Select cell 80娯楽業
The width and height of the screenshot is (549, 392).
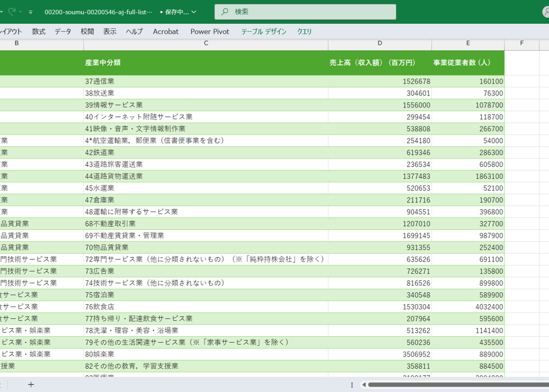206,354
